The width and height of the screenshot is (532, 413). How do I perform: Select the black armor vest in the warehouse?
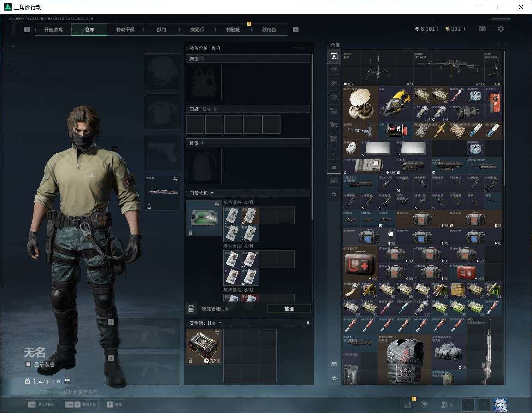[x=404, y=360]
